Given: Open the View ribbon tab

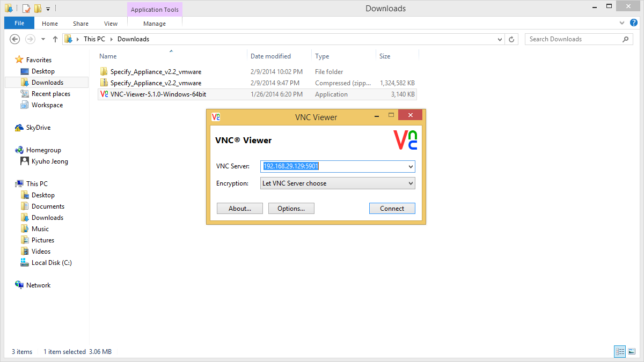Looking at the screenshot, I should point(111,24).
